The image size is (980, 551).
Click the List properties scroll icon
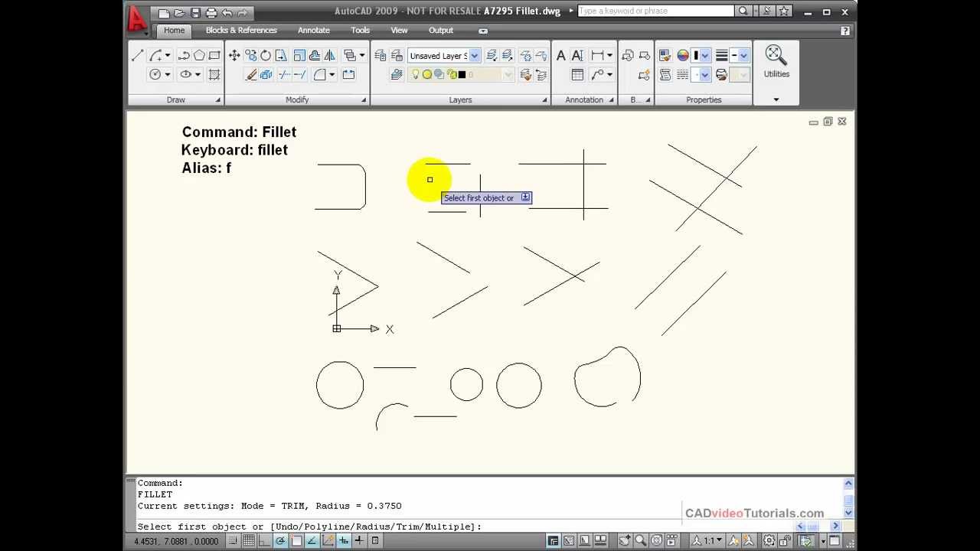click(x=665, y=74)
